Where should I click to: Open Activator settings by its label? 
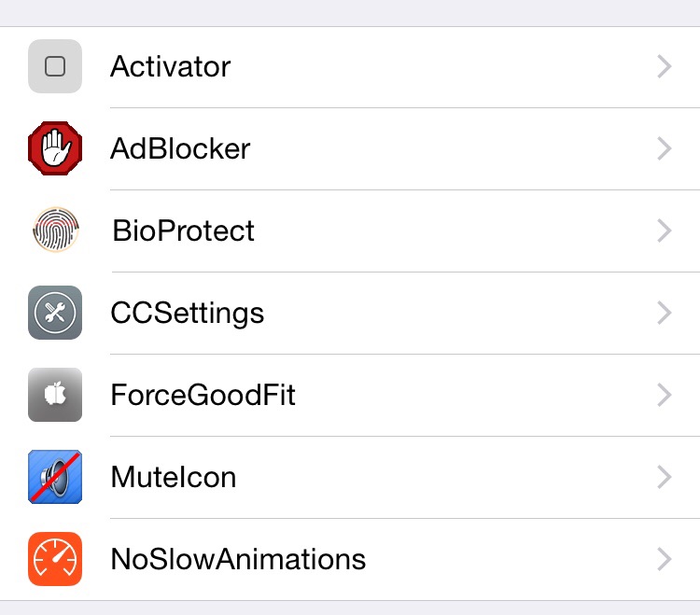coord(170,66)
